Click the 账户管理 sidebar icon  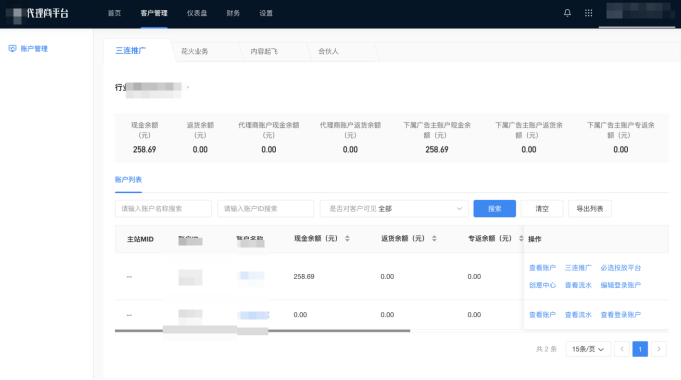click(x=12, y=49)
